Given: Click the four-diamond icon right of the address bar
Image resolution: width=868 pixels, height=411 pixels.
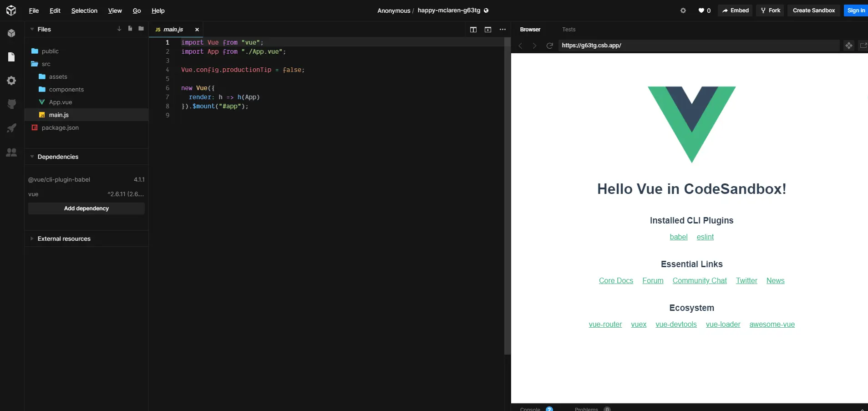Looking at the screenshot, I should pos(849,46).
